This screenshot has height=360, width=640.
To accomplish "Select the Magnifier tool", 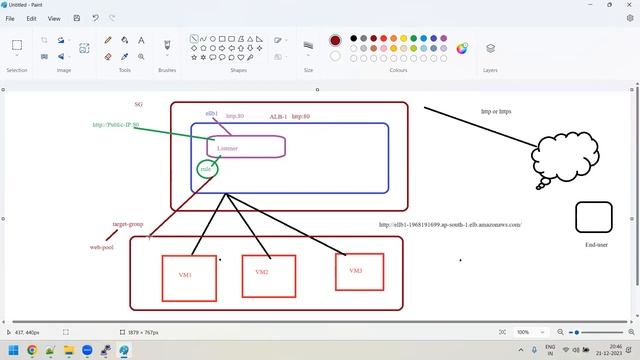I will click(141, 57).
